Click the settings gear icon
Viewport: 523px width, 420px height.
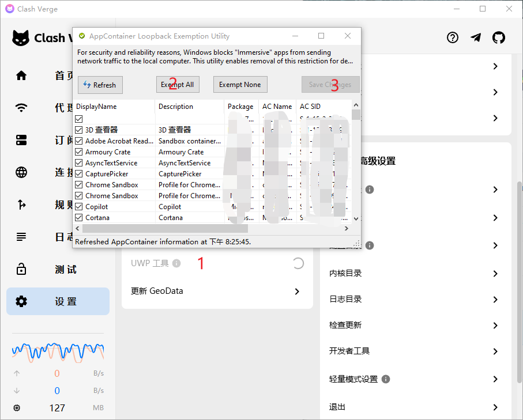21,301
